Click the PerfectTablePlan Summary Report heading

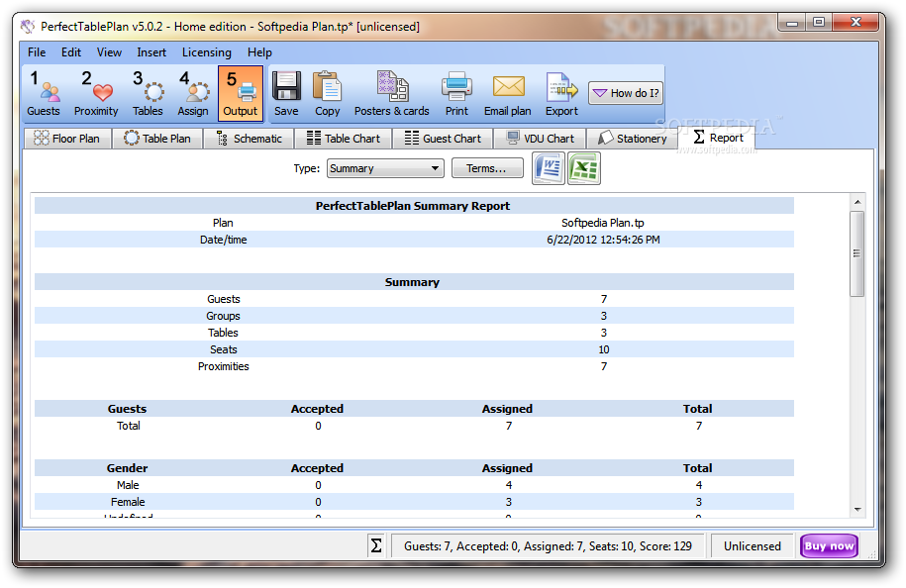[x=413, y=206]
